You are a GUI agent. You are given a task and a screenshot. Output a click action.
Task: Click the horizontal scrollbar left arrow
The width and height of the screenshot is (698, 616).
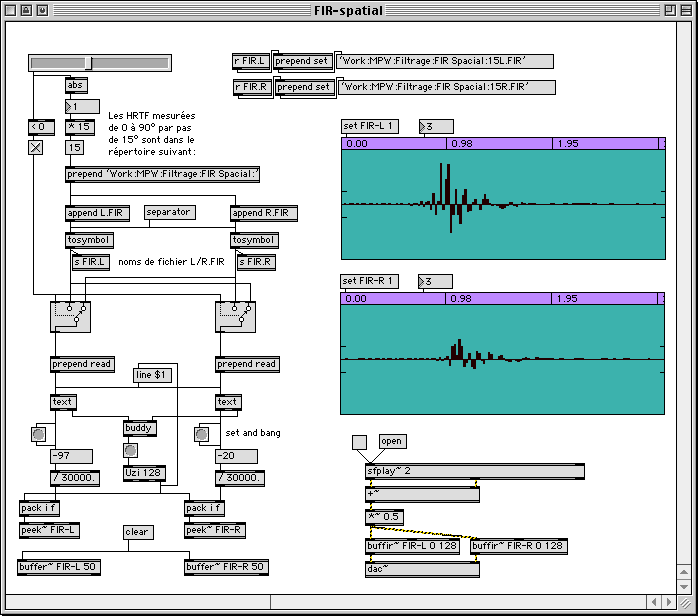tap(654, 602)
